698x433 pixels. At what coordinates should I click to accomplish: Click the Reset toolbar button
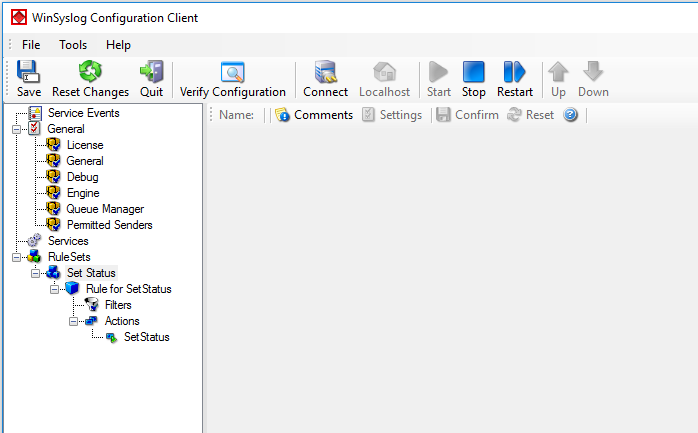pyautogui.click(x=531, y=115)
